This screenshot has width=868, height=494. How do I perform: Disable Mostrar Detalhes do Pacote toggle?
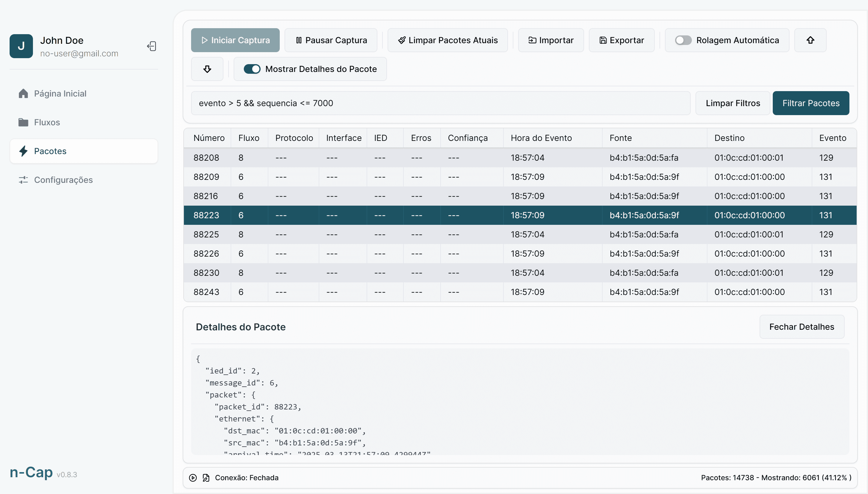252,69
